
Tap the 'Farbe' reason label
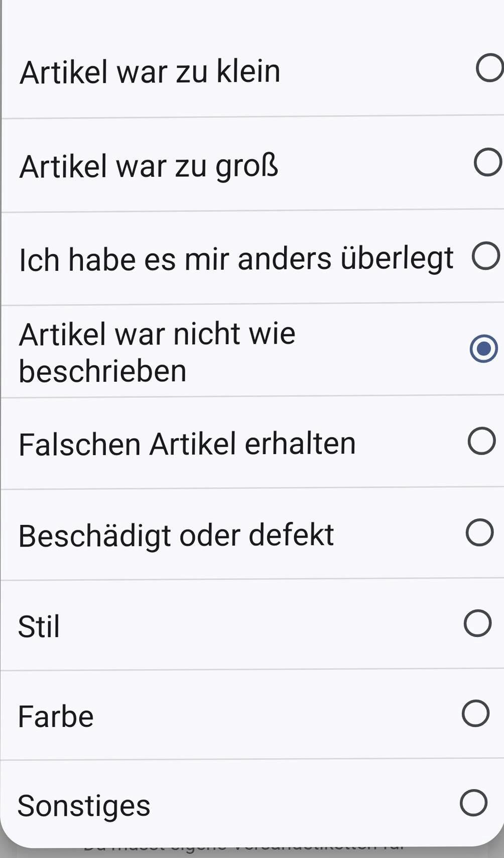coord(55,717)
